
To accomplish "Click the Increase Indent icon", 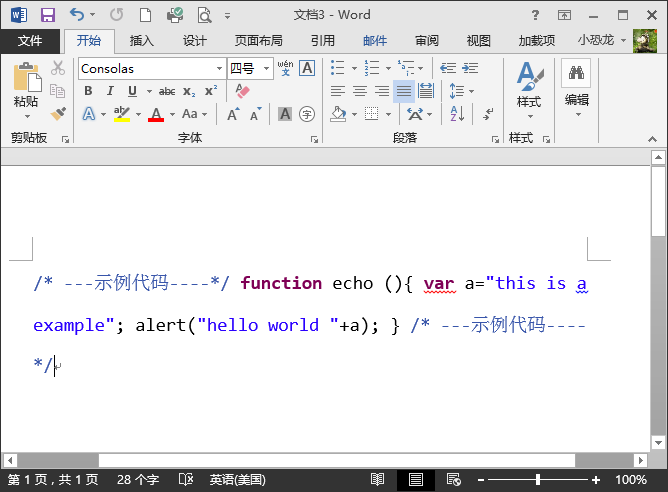I will pos(470,68).
